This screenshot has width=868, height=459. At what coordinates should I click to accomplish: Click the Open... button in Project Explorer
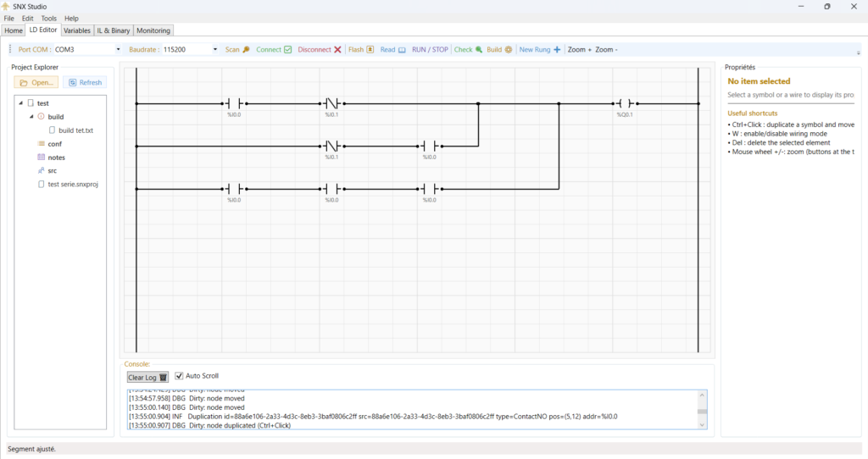36,82
